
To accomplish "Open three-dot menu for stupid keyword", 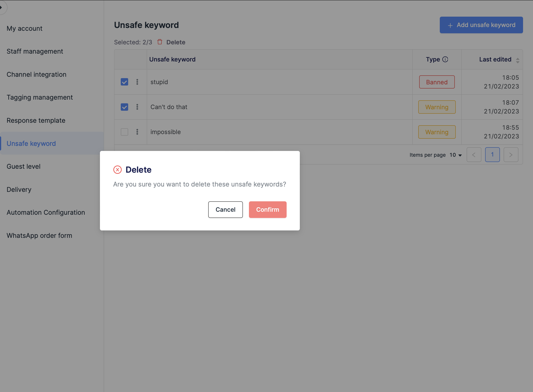I will [137, 82].
